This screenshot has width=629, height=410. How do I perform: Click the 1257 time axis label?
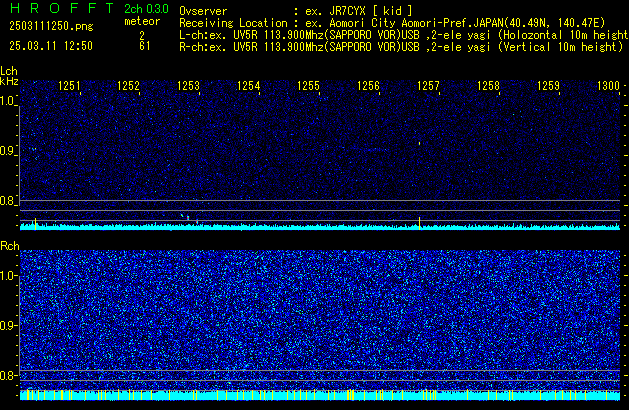point(428,86)
